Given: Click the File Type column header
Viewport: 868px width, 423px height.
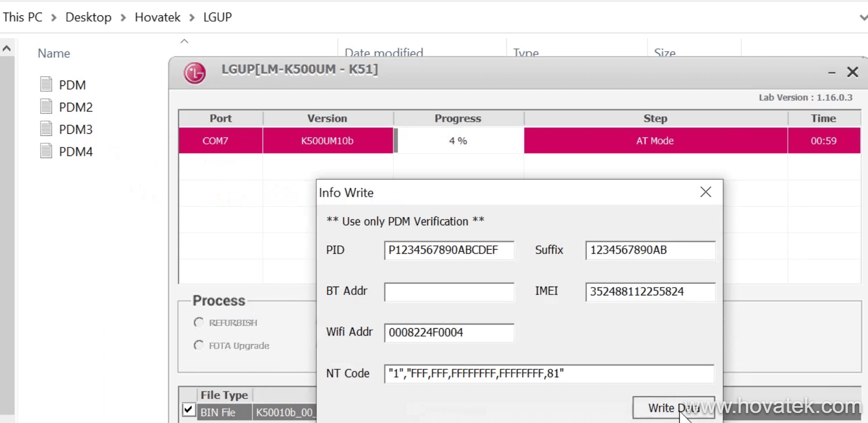Looking at the screenshot, I should (224, 395).
